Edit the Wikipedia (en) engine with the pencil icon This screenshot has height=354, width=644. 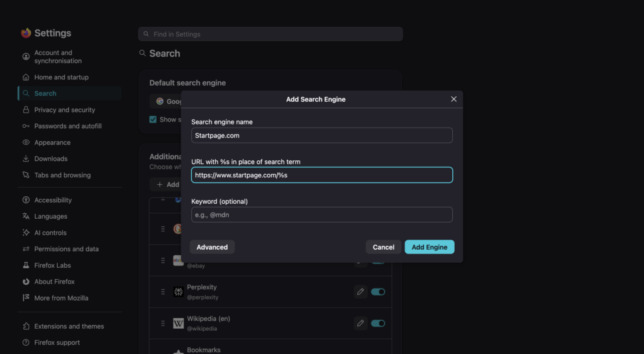click(360, 323)
